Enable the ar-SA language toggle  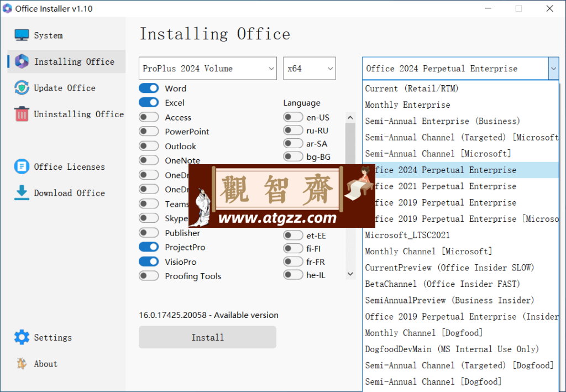pos(293,143)
